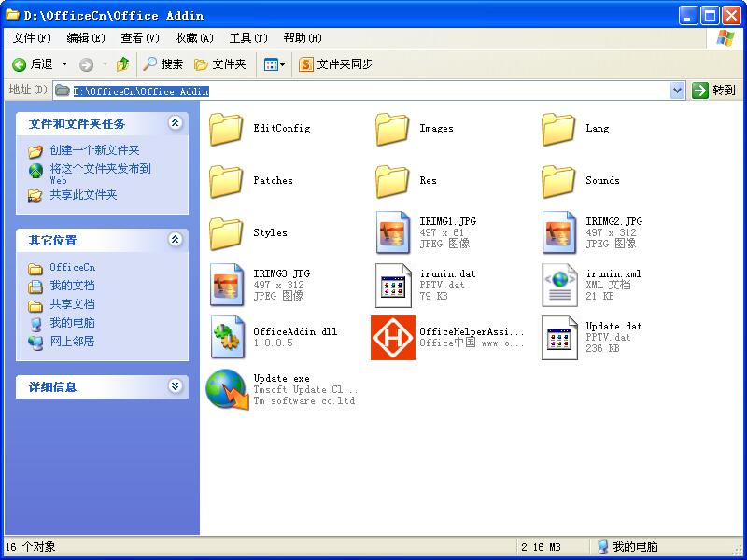
Task: Click the Back arrow icon in toolbar
Action: pyautogui.click(x=19, y=64)
